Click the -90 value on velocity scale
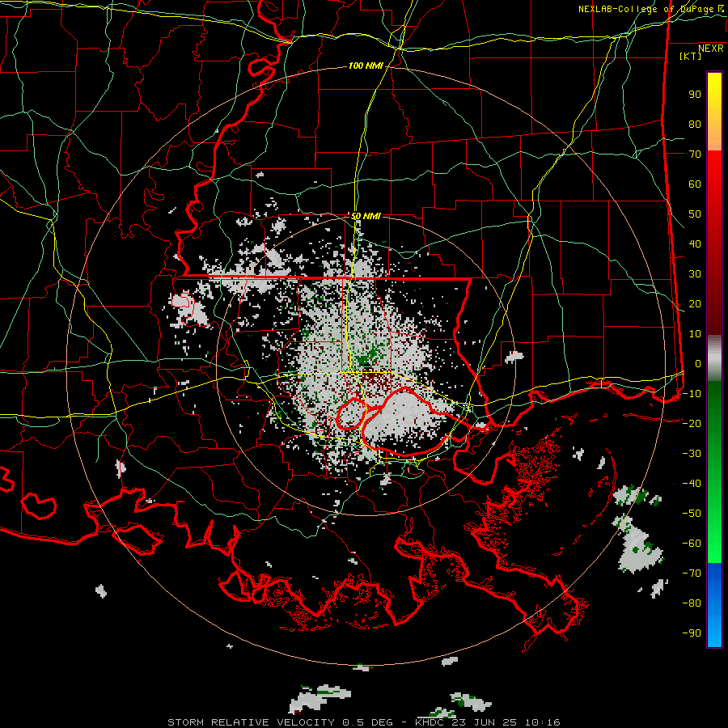The image size is (728, 728). click(x=692, y=633)
